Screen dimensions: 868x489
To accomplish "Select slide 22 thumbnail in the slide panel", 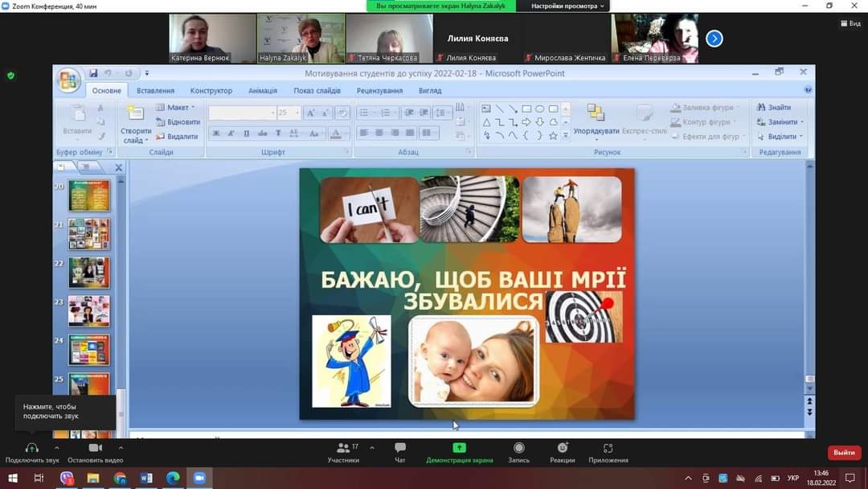I will coord(88,273).
